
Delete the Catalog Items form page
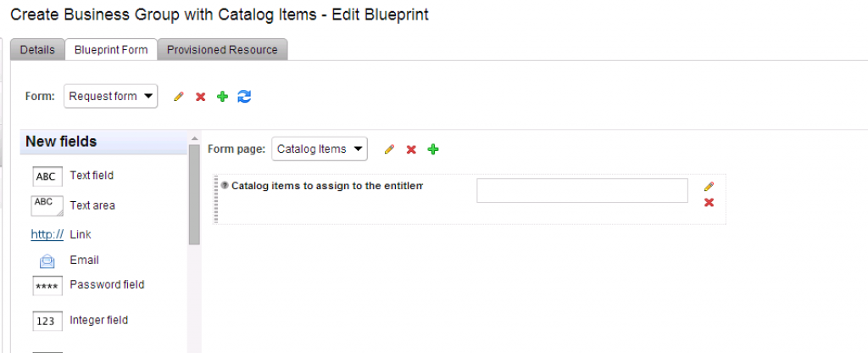point(411,149)
